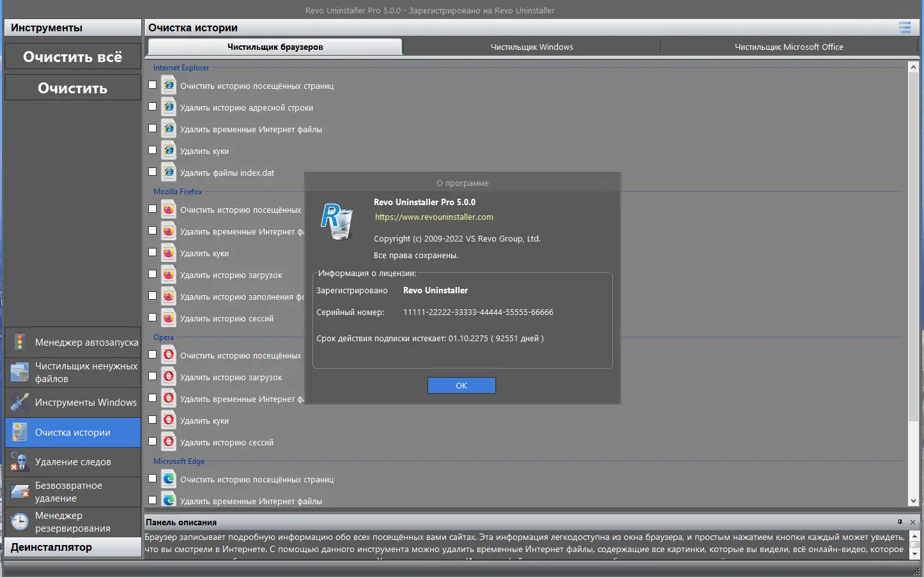The height and width of the screenshot is (577, 924).
Task: Check Удалить временные Интернет файлы under Microsoft Edge
Action: point(151,500)
